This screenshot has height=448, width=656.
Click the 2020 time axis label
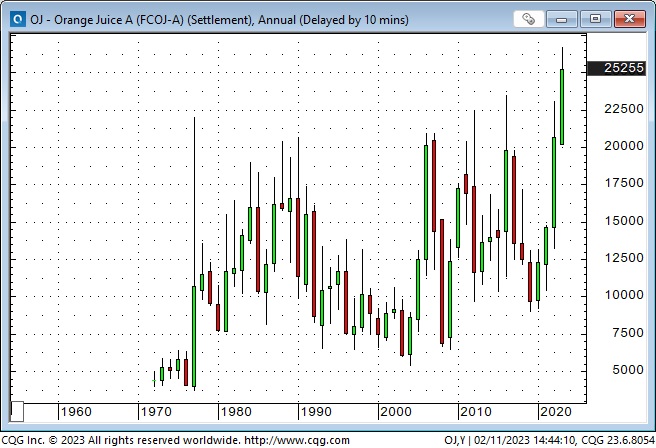click(556, 412)
